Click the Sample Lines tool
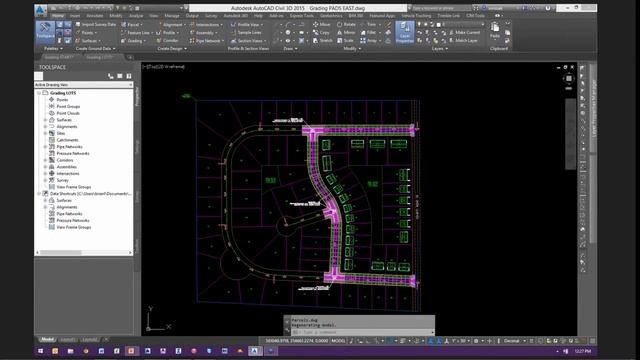 tap(246, 33)
